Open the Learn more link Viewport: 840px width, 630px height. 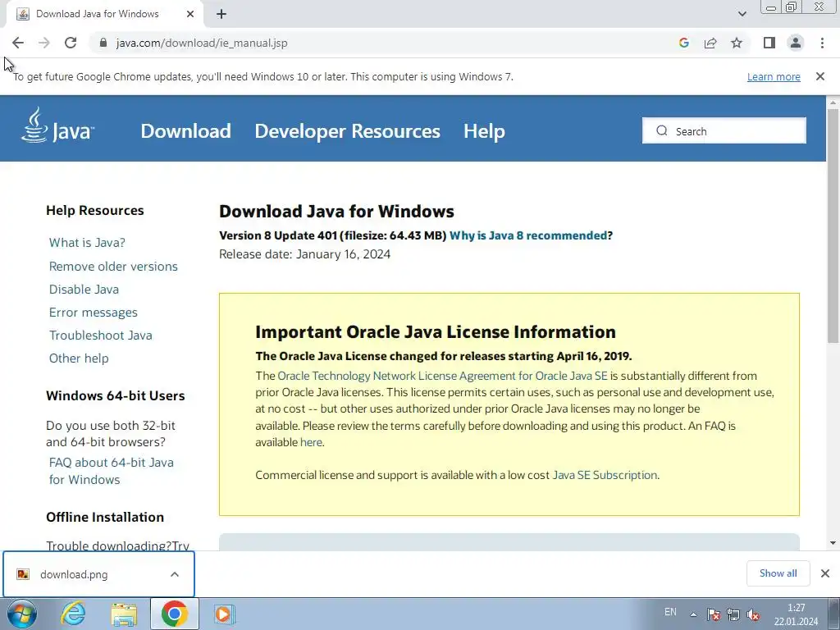pyautogui.click(x=774, y=76)
